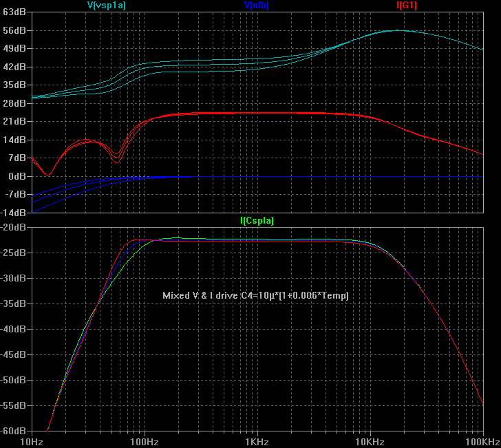Viewport: 501px width, 448px height.
Task: Click the 1KHz frequency label
Action: (257, 442)
